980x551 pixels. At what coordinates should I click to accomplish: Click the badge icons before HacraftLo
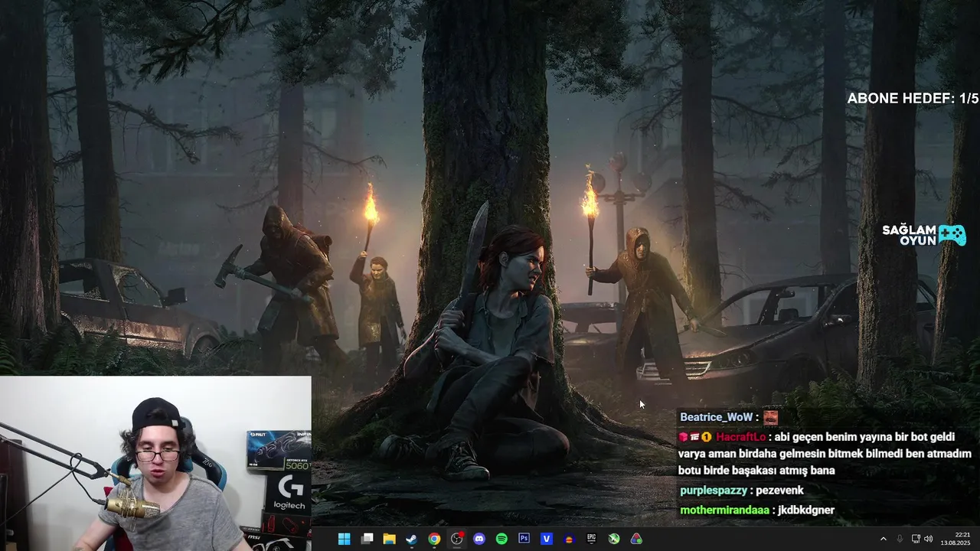[x=695, y=437]
